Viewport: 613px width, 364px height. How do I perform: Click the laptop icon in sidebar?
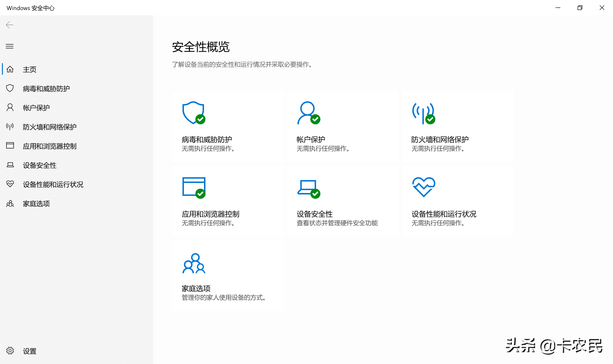(x=10, y=165)
